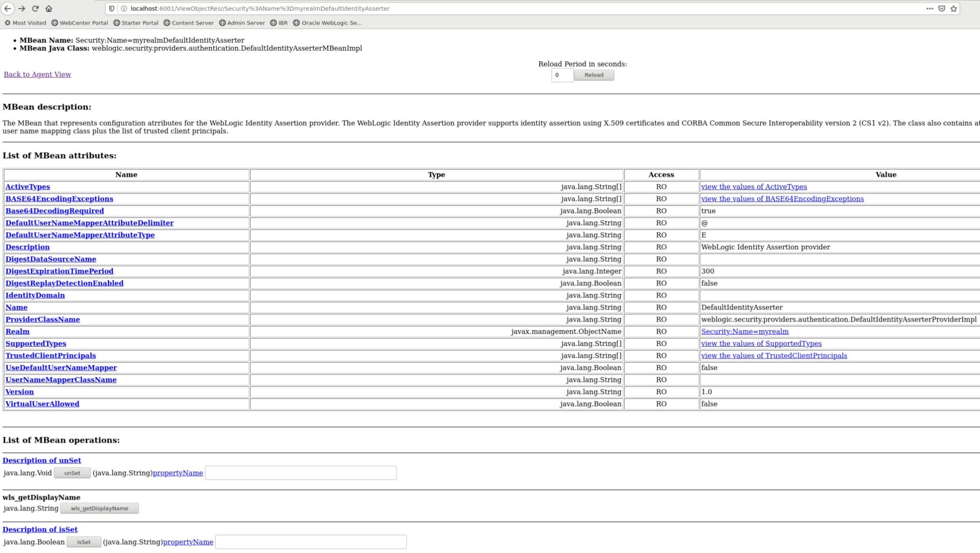Open the UserNameMapperClassName attribute link

coord(61,380)
